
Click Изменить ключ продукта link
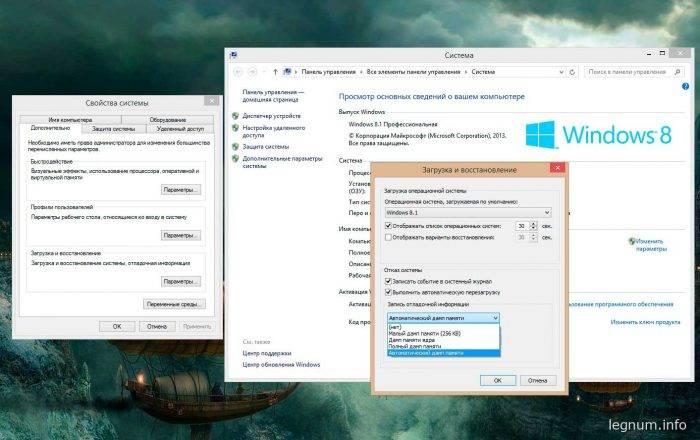[646, 322]
